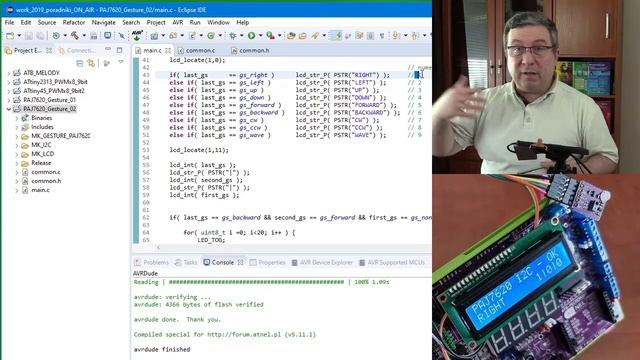Expand the MK_I2C folder
Viewport: 640px width, 360px height.
17,145
